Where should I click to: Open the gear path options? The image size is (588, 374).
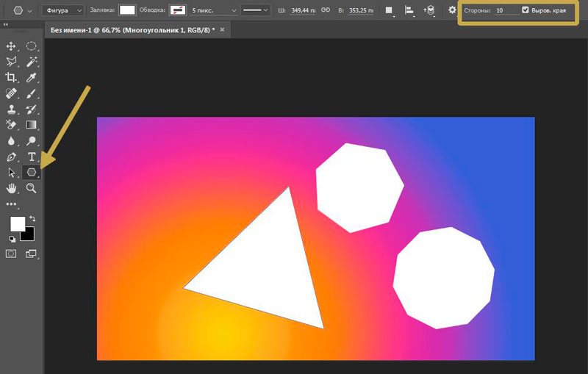click(452, 10)
